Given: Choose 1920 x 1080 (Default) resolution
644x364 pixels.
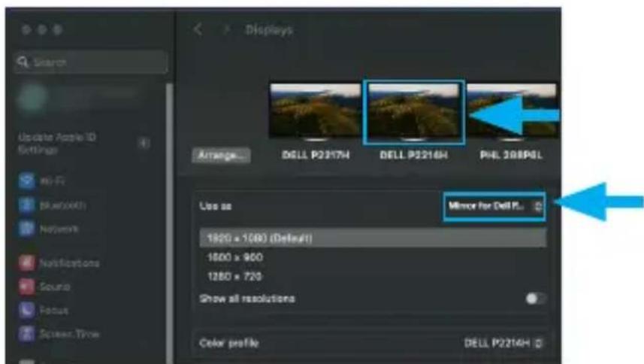Looking at the screenshot, I should [x=373, y=238].
